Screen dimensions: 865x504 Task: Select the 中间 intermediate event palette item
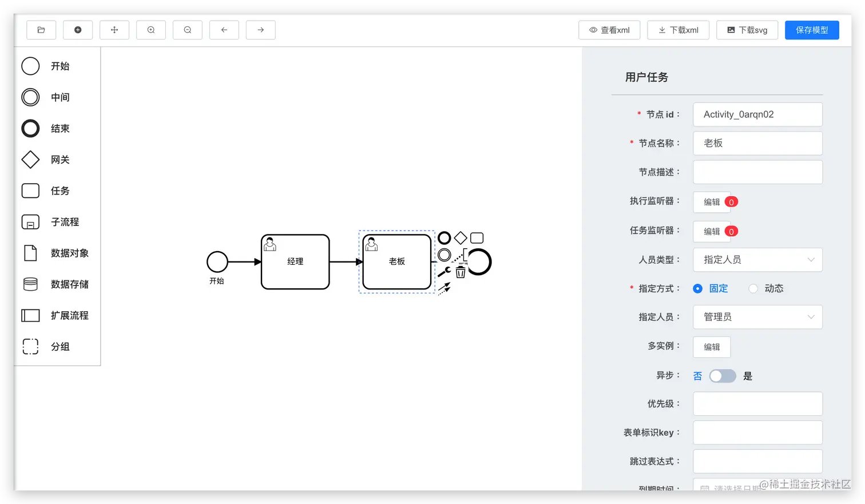(46, 97)
